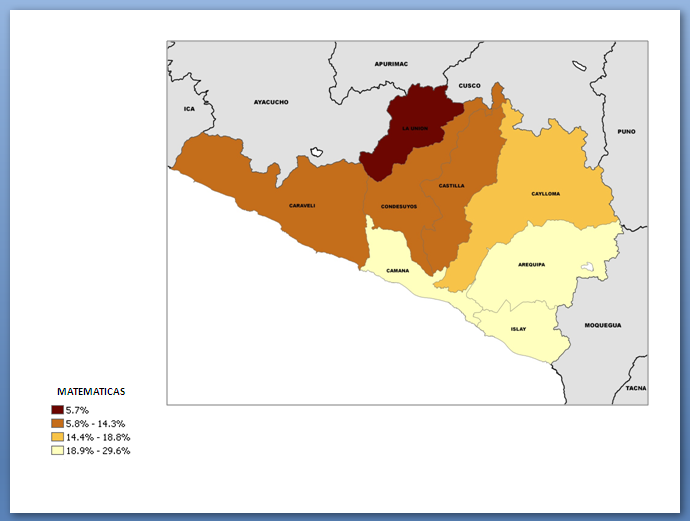The image size is (690, 521).
Task: Click the CARAVELI province on the map
Action: coord(302,205)
